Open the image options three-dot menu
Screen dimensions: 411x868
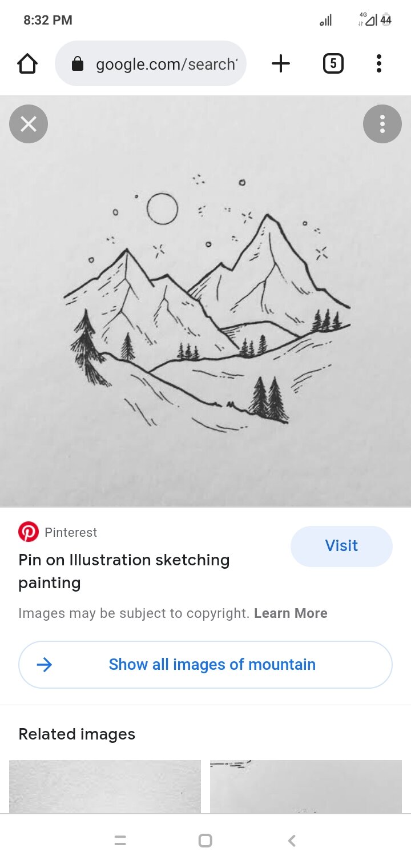pyautogui.click(x=382, y=124)
